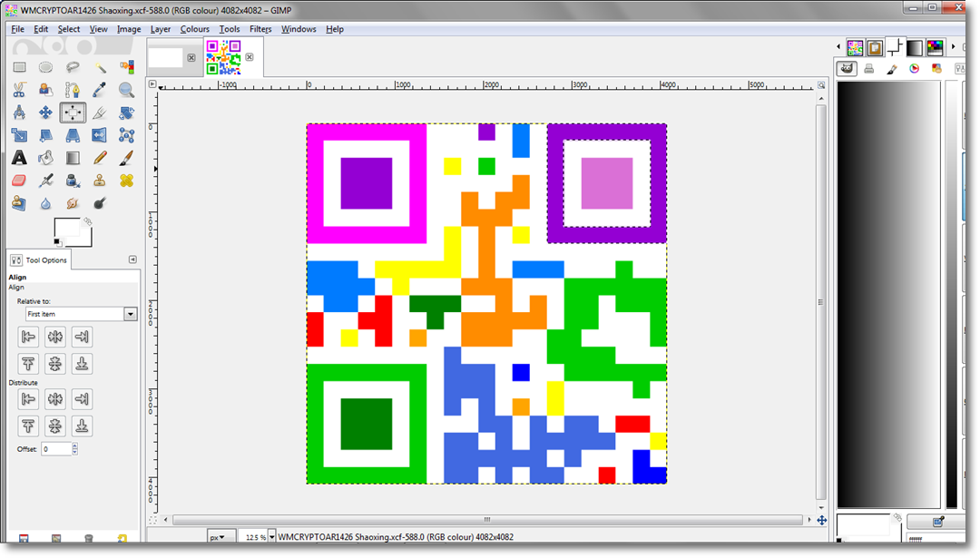Select the Paintbrush tool

(x=127, y=158)
